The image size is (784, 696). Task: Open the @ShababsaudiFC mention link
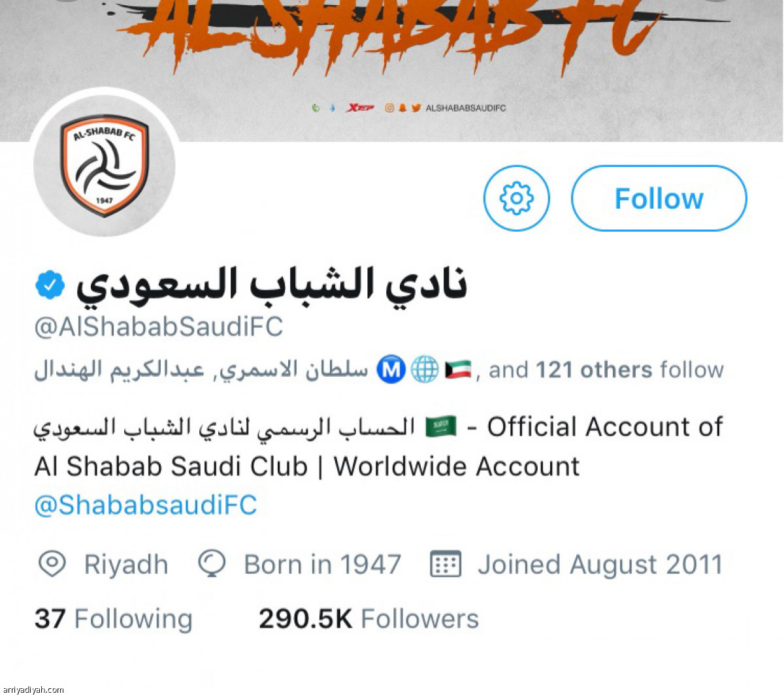pyautogui.click(x=146, y=505)
